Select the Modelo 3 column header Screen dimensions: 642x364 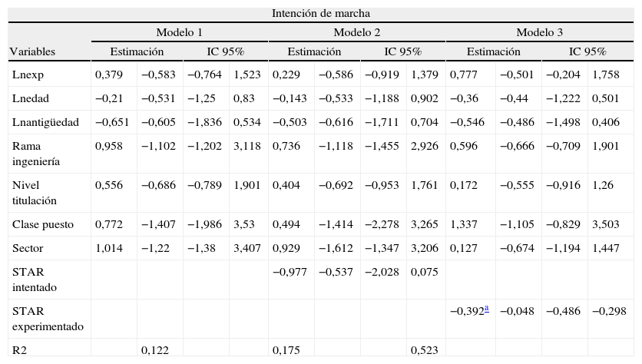click(539, 32)
